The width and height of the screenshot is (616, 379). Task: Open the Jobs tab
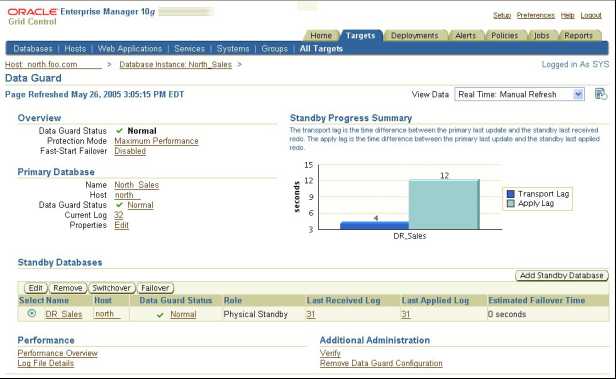pyautogui.click(x=541, y=36)
